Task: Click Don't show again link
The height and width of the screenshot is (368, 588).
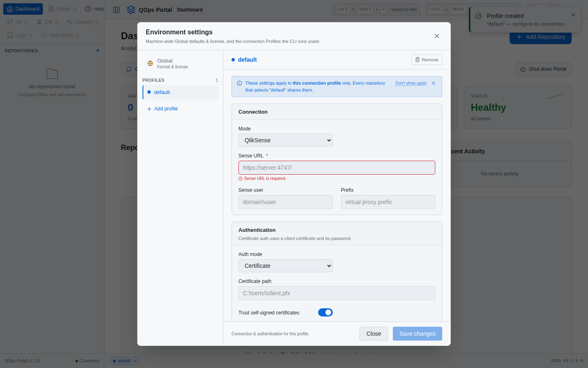Action: pos(411,83)
